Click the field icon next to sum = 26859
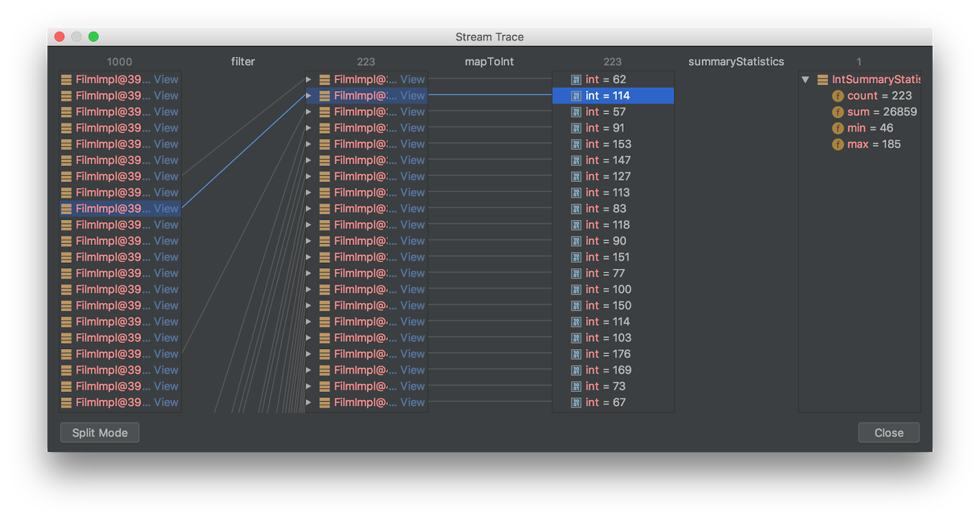 (x=838, y=112)
